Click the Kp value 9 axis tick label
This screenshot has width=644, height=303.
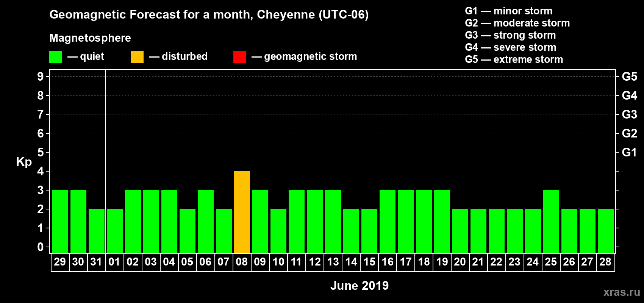click(41, 77)
